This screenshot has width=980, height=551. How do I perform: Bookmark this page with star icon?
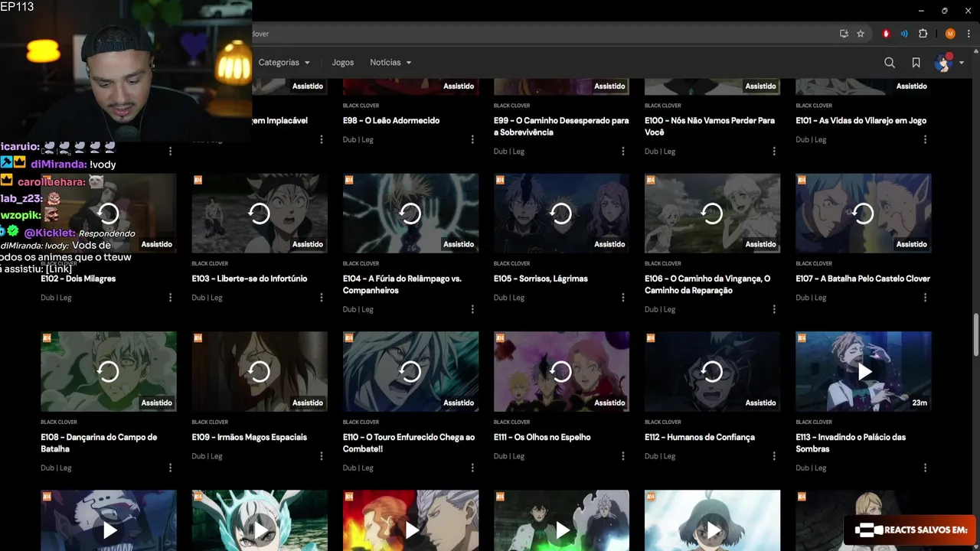coord(861,34)
